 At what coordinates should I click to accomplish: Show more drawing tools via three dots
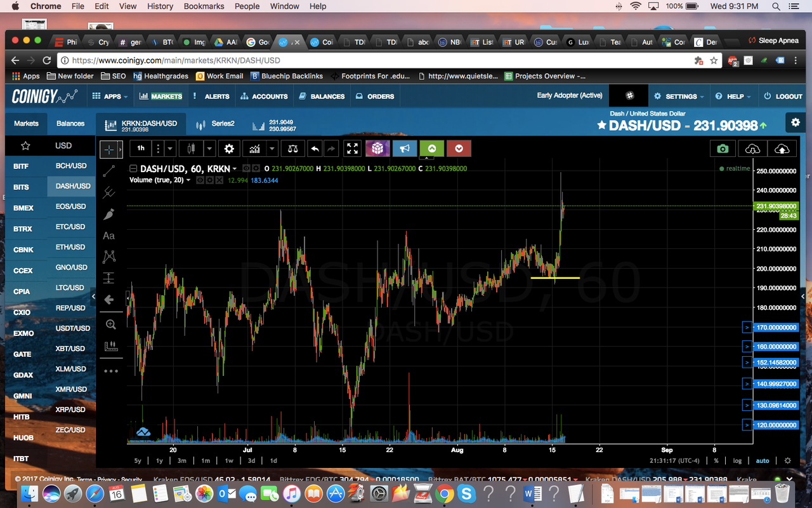110,371
